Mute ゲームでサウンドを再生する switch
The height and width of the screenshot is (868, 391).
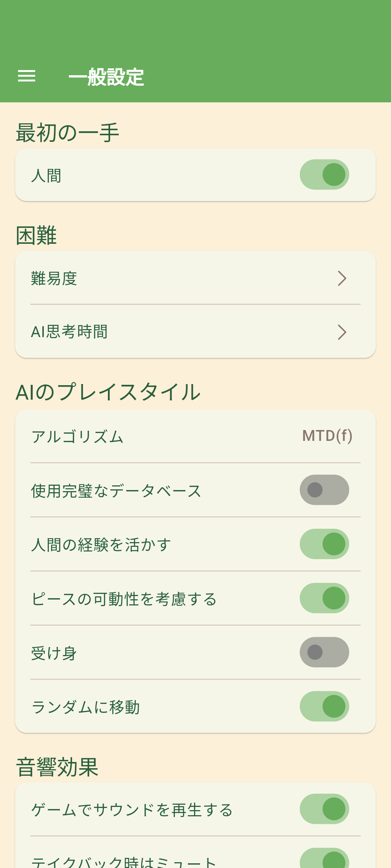(324, 809)
